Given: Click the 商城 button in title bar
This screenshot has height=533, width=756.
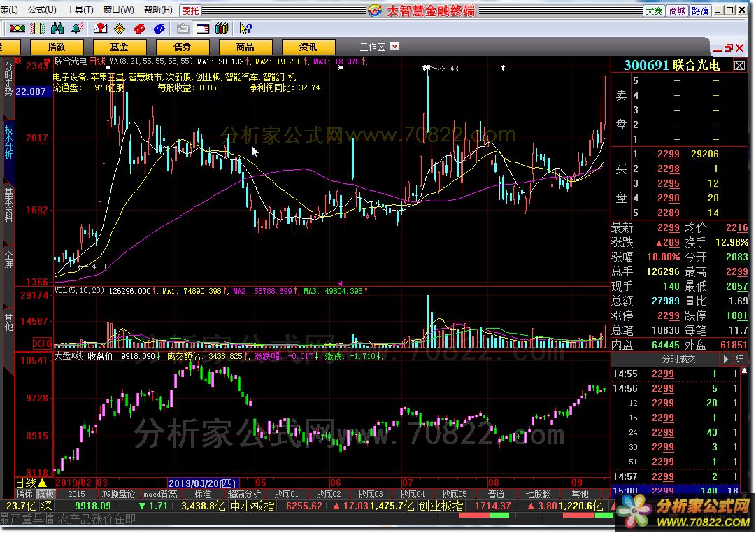Looking at the screenshot, I should coord(678,10).
